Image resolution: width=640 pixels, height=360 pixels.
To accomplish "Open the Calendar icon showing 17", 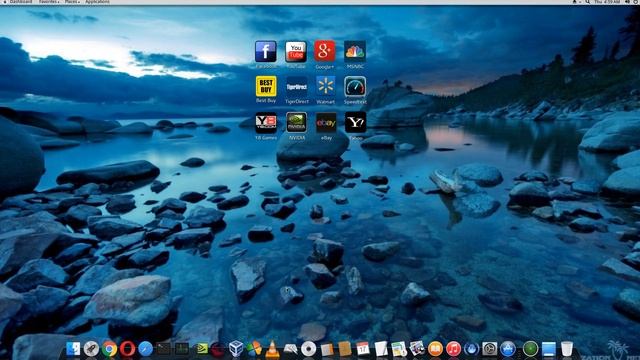I will pos(362,349).
